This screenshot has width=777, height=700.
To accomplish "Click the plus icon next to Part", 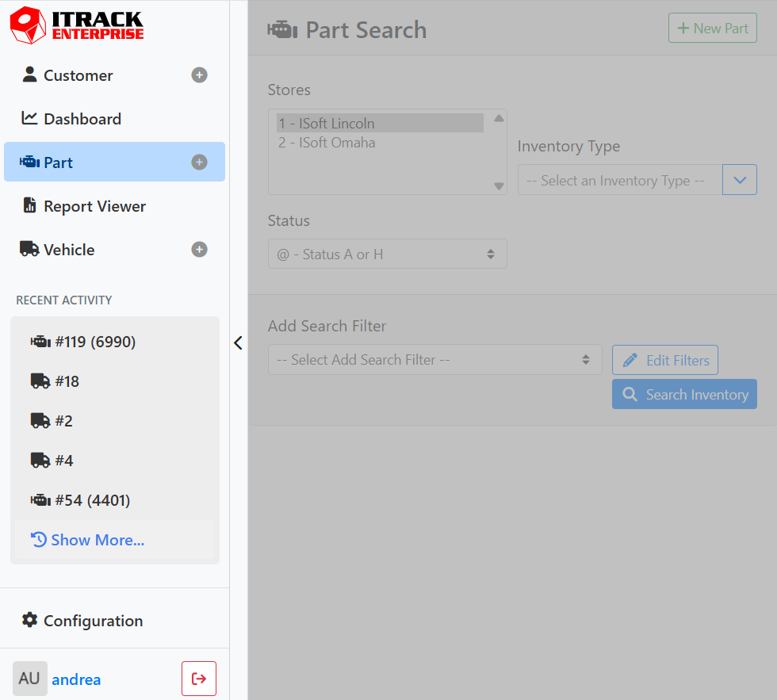I will tap(200, 163).
